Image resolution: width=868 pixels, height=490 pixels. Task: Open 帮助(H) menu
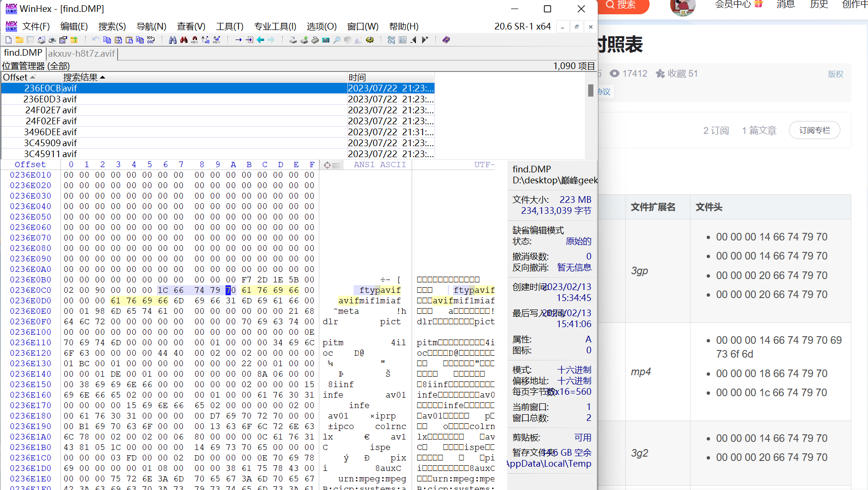coord(404,26)
